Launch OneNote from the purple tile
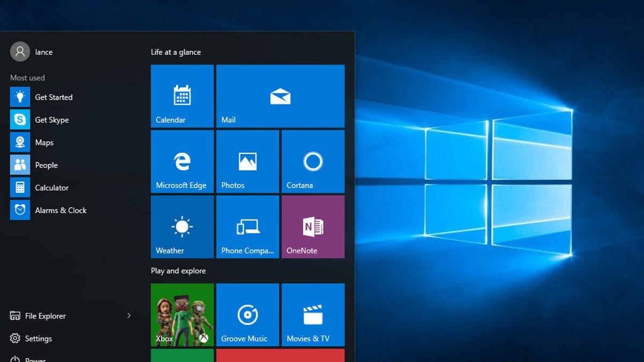 pyautogui.click(x=313, y=226)
